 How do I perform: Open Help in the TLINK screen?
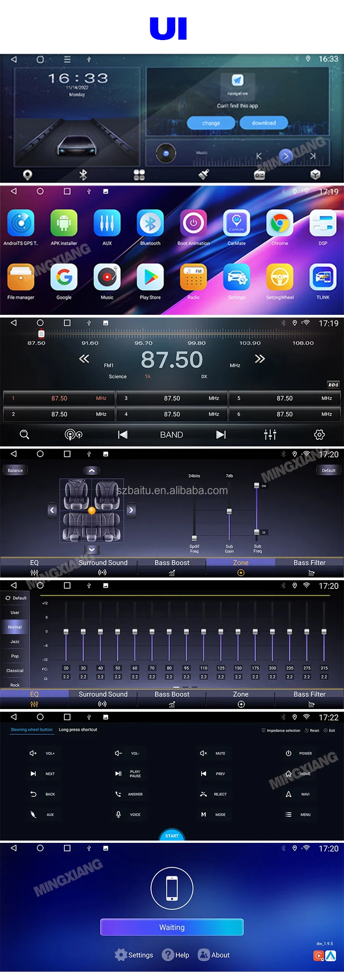pyautogui.click(x=175, y=955)
